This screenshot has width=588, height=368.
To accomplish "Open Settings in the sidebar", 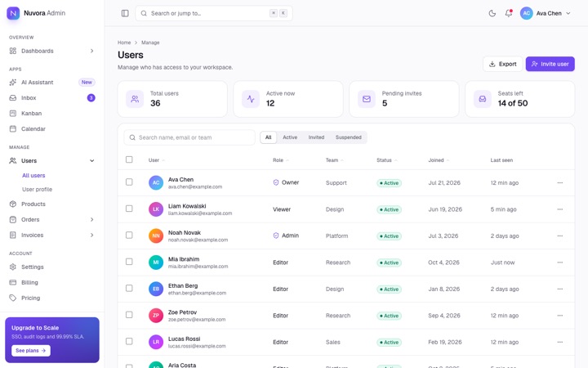I will (51, 267).
